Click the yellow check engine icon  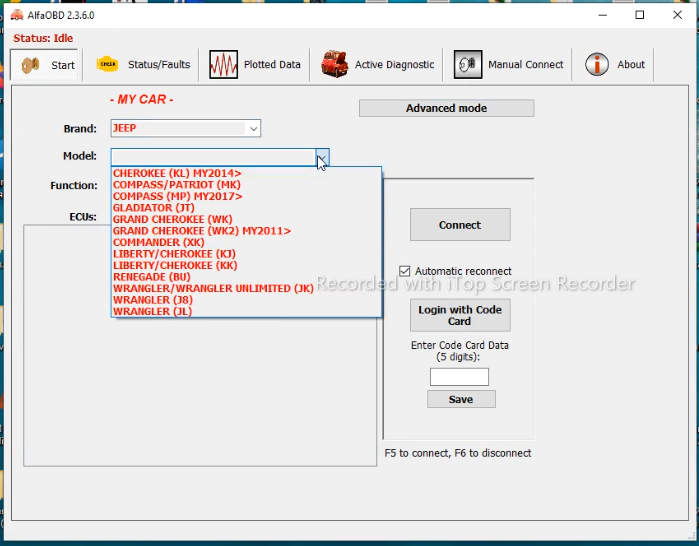coord(107,64)
